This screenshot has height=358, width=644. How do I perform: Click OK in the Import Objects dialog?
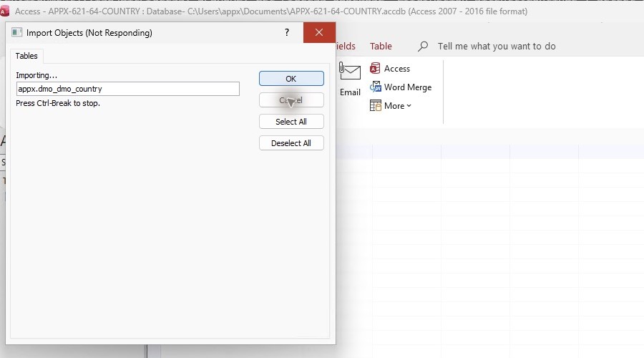pyautogui.click(x=291, y=79)
